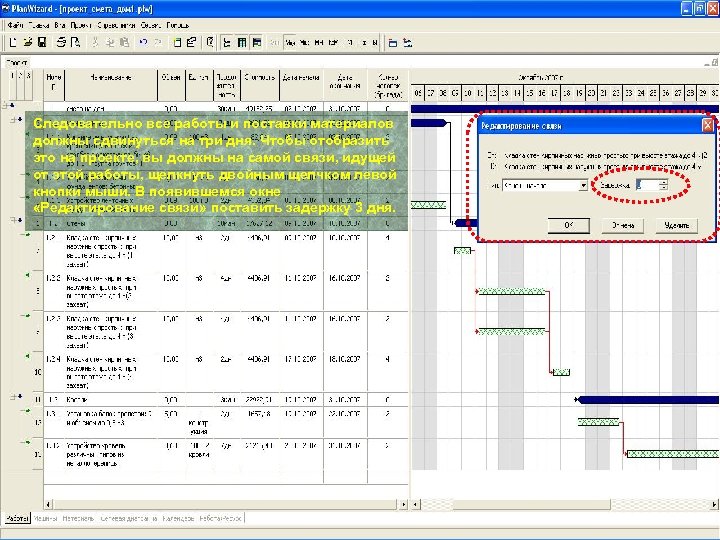Click the Copy toolbar icon
Screen dimensions: 720x540
pyautogui.click(x=110, y=42)
